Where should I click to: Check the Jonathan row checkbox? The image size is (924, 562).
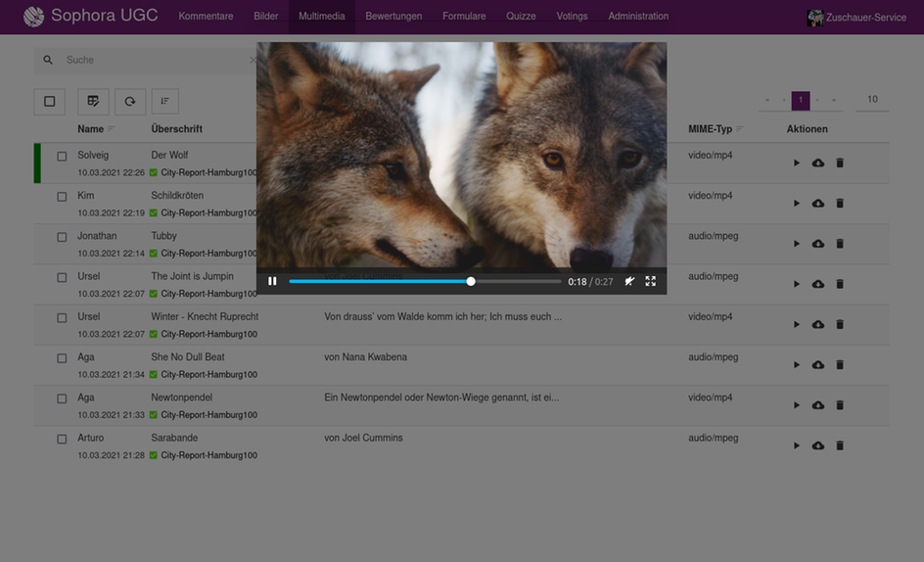pyautogui.click(x=62, y=237)
